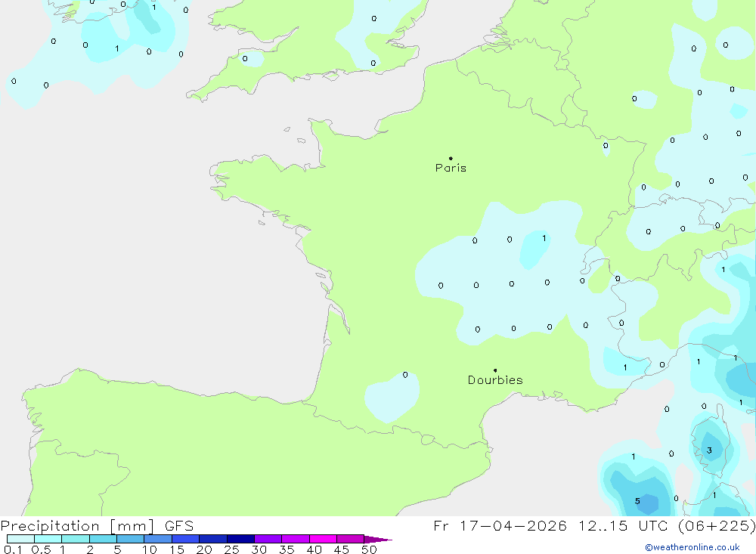Pick the dark navy 25-30 legend swatch

click(240, 539)
